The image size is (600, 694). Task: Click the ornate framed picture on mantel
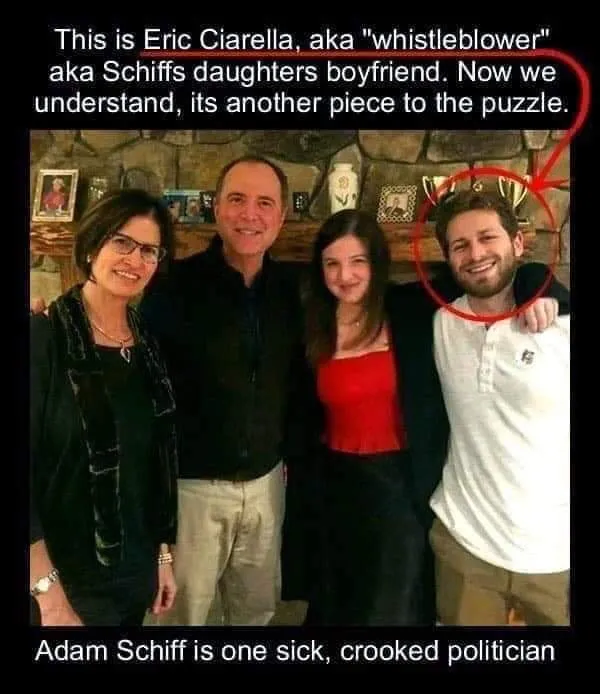[397, 203]
